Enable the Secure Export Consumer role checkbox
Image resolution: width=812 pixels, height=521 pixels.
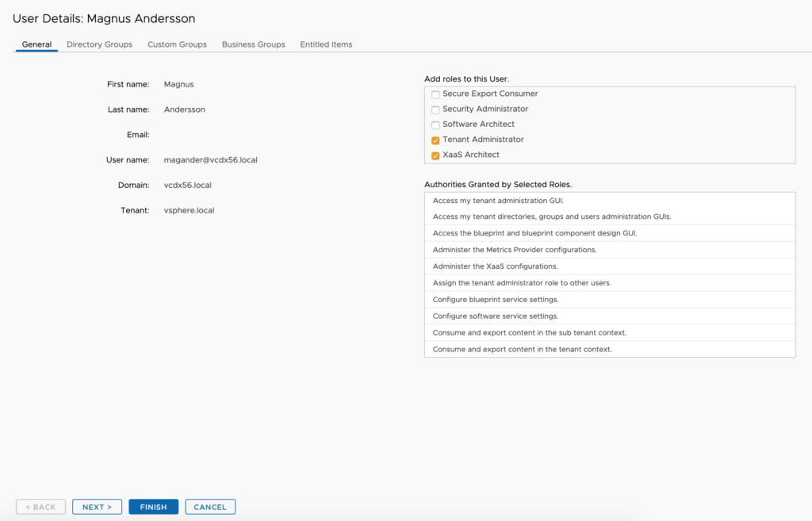pos(435,94)
